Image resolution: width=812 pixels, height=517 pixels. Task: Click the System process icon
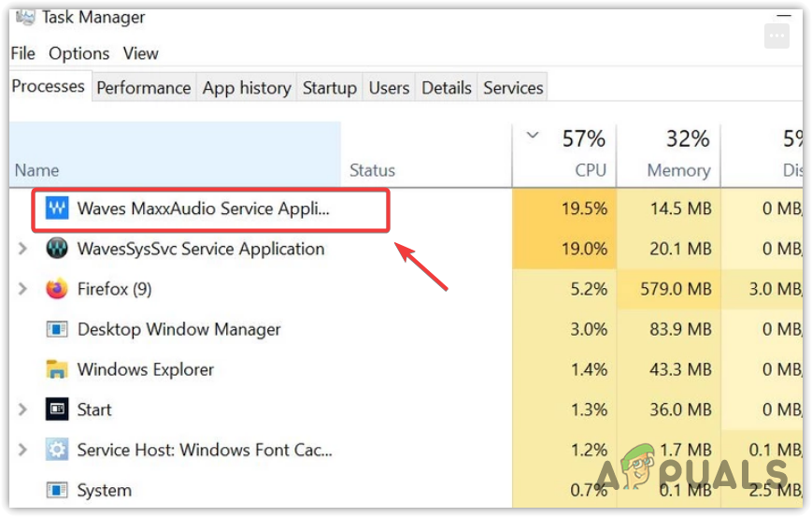[x=58, y=490]
